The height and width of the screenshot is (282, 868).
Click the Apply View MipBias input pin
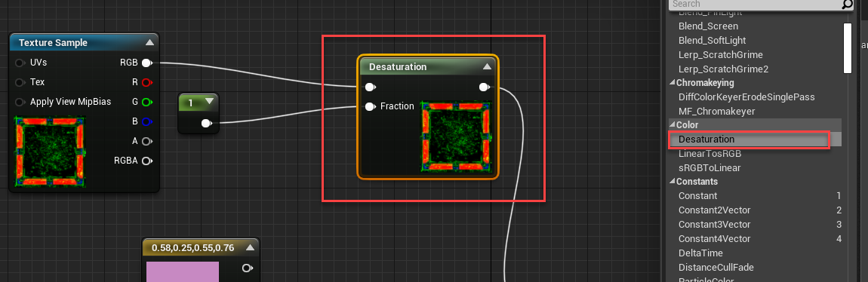(20, 103)
